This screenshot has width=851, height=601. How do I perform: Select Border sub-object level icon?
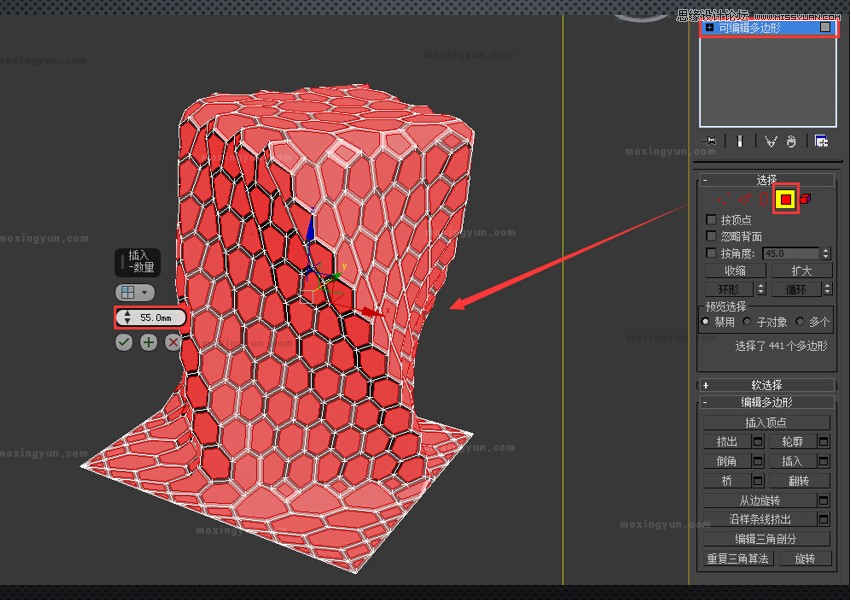(x=764, y=199)
